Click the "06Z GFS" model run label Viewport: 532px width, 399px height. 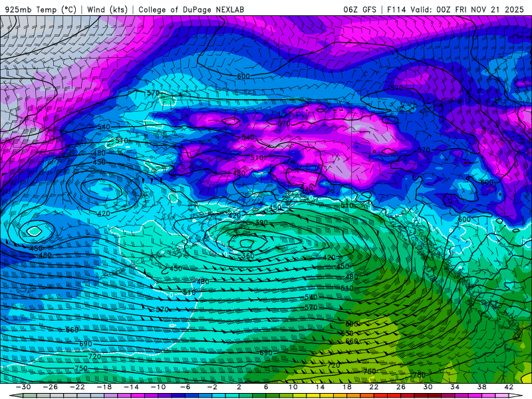360,9
